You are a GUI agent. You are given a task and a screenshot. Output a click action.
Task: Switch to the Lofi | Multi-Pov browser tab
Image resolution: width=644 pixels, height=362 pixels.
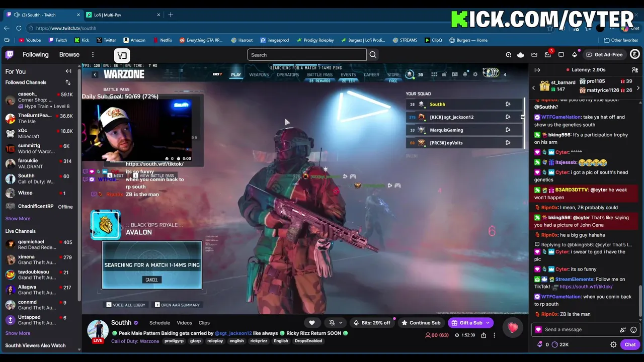point(123,15)
